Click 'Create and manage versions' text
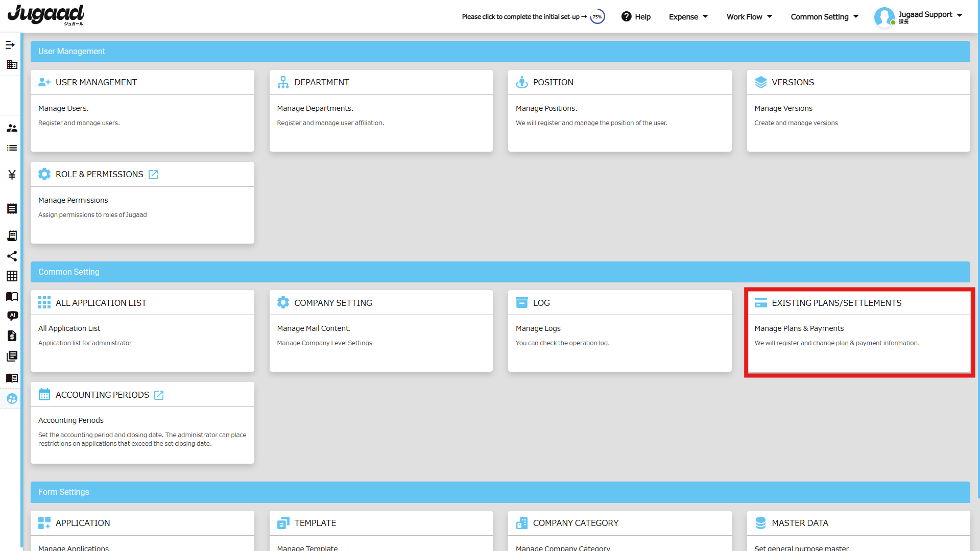 click(796, 123)
